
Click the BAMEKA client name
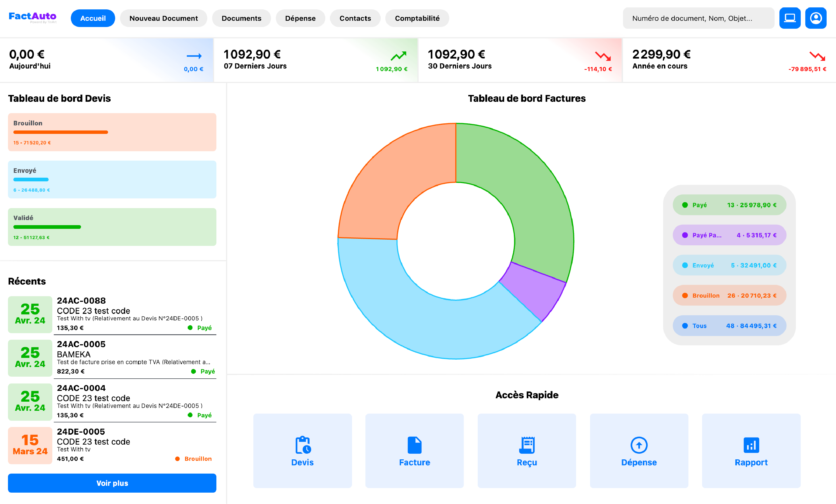(x=74, y=355)
